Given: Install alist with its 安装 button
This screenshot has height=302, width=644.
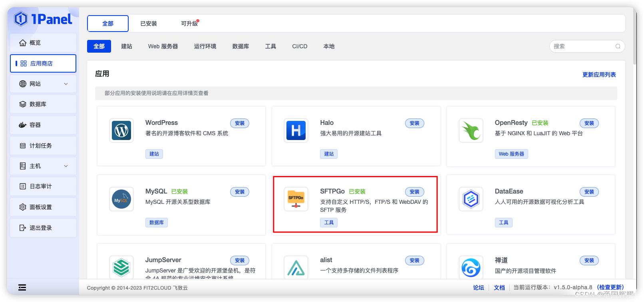Looking at the screenshot, I should pyautogui.click(x=415, y=261).
